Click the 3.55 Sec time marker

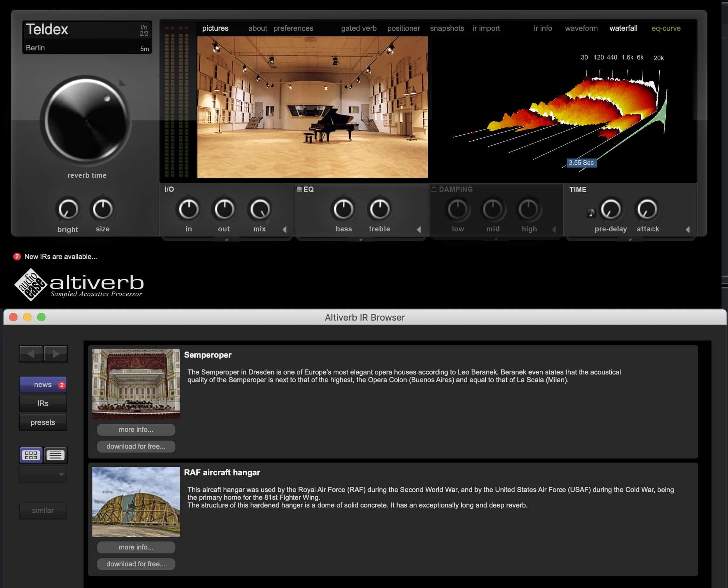[582, 163]
